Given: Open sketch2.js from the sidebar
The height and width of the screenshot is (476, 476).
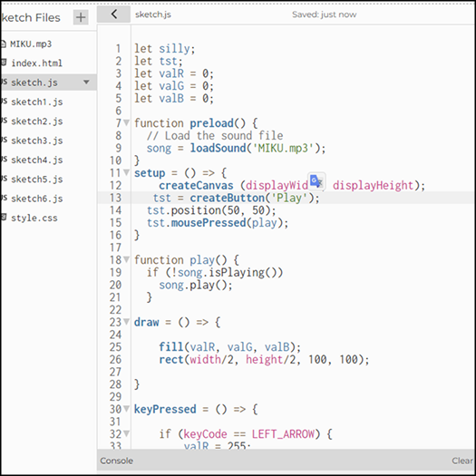Looking at the screenshot, I should tap(37, 121).
